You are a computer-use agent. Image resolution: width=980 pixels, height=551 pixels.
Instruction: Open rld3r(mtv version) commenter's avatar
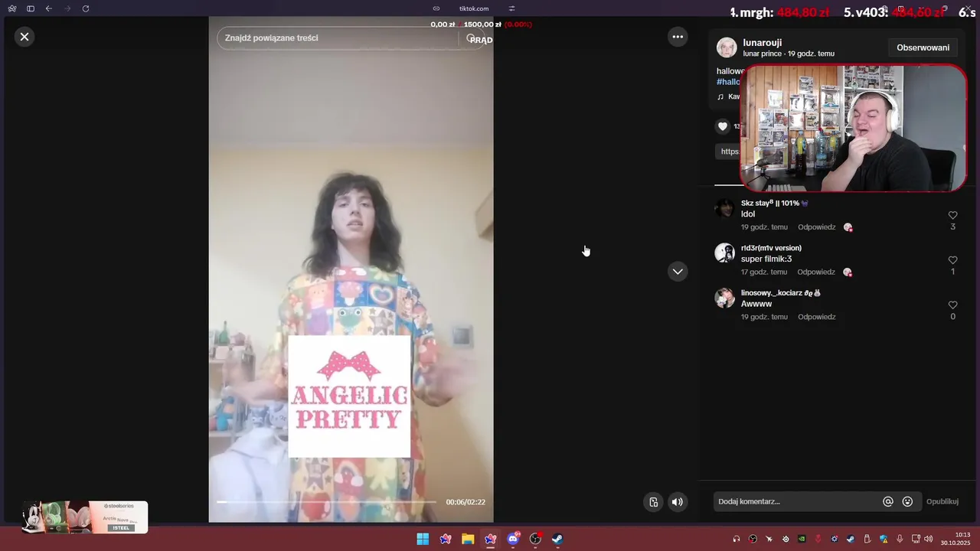[725, 253]
